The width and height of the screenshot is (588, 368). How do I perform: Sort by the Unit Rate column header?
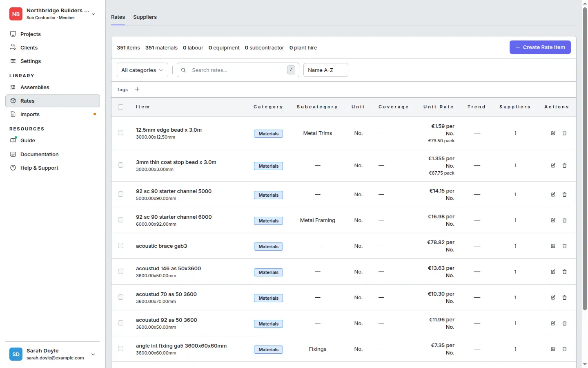(x=439, y=107)
